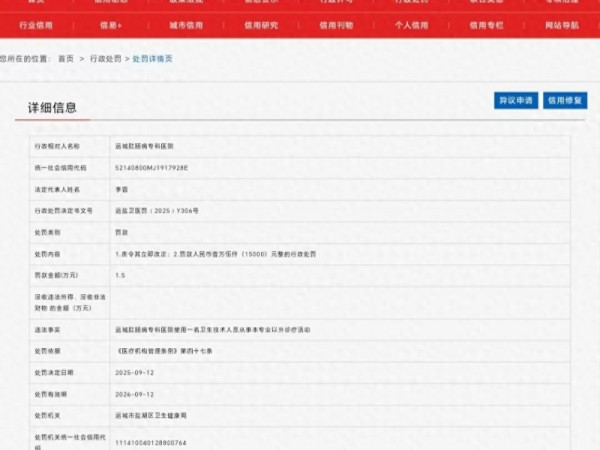The image size is (600, 450).
Task: Select the unified credit code 52140800MJ1917928E
Action: click(151, 167)
